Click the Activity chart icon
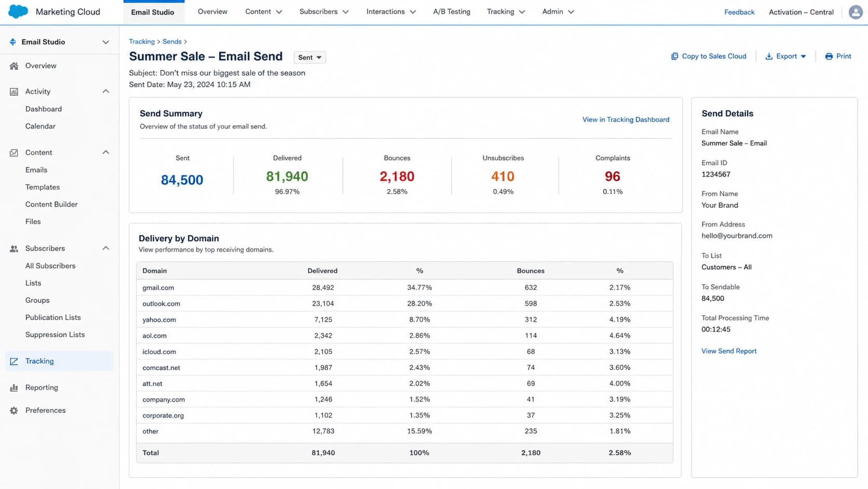 coord(14,91)
